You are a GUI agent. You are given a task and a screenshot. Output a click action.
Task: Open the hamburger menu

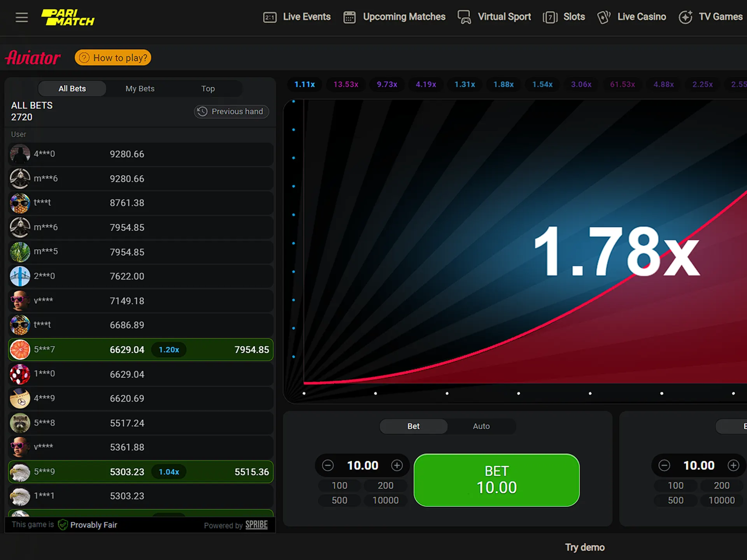[21, 17]
